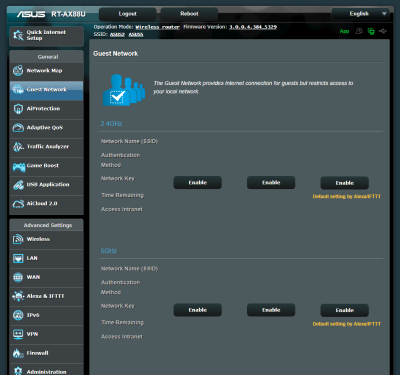The height and width of the screenshot is (375, 400).
Task: Open the Game Boost gamepad icon
Action: point(19,166)
